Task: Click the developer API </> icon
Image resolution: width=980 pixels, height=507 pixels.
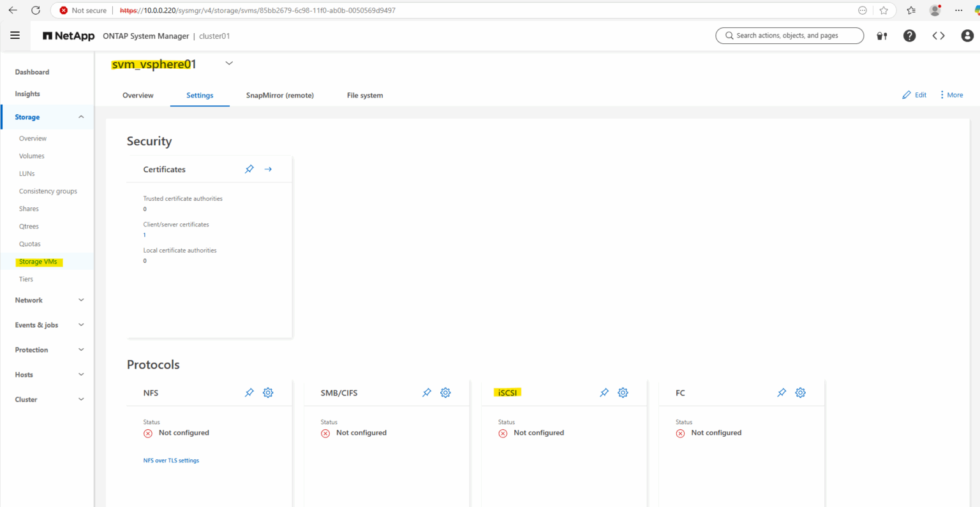Action: pyautogui.click(x=938, y=35)
